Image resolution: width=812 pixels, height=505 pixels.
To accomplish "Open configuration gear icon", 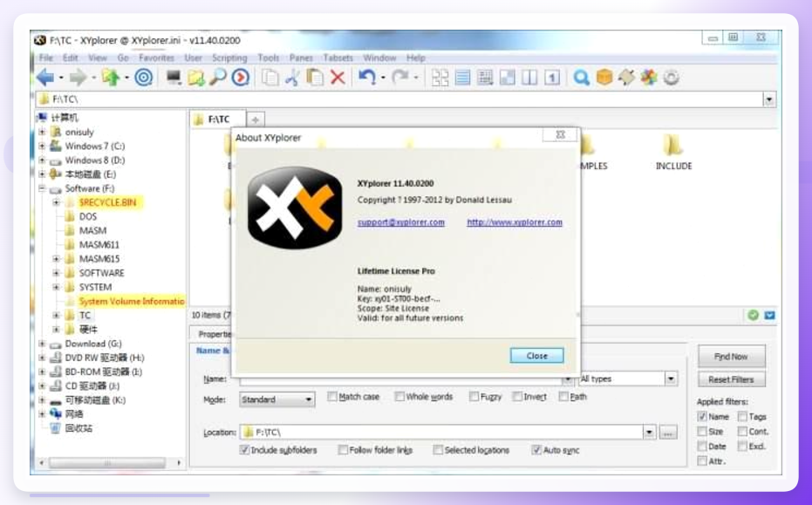I will (x=672, y=78).
